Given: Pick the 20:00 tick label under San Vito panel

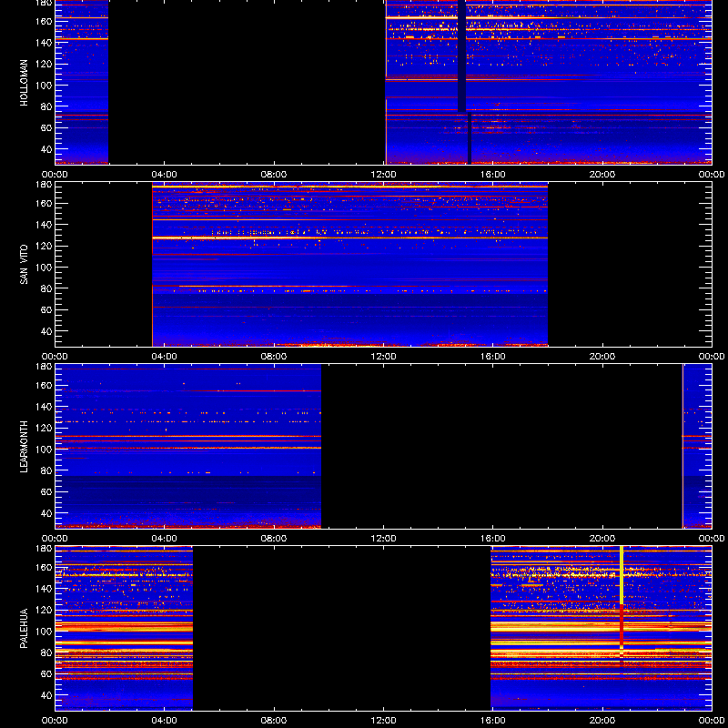Looking at the screenshot, I should pyautogui.click(x=602, y=357).
